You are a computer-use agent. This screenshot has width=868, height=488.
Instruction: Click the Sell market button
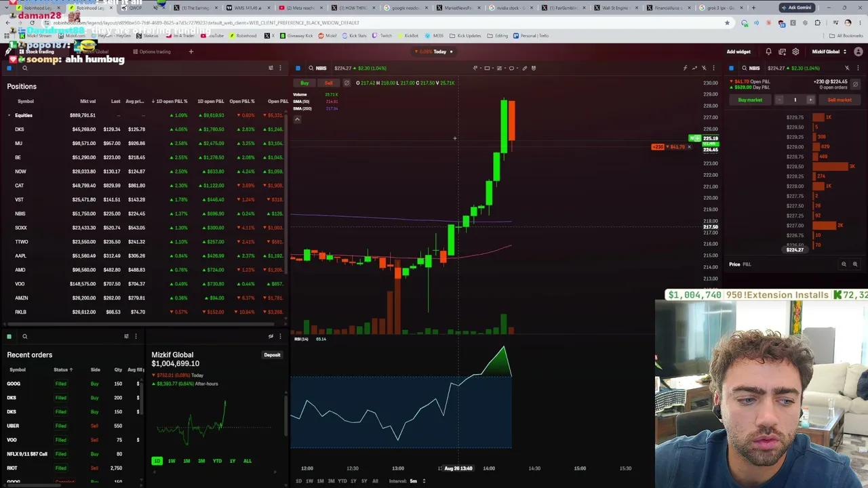840,100
